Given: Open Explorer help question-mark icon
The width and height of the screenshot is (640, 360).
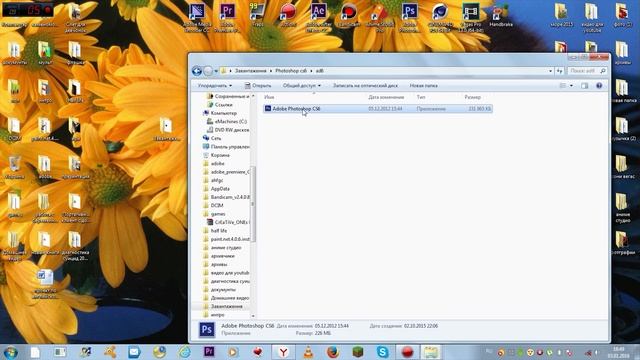Looking at the screenshot, I should pos(599,86).
